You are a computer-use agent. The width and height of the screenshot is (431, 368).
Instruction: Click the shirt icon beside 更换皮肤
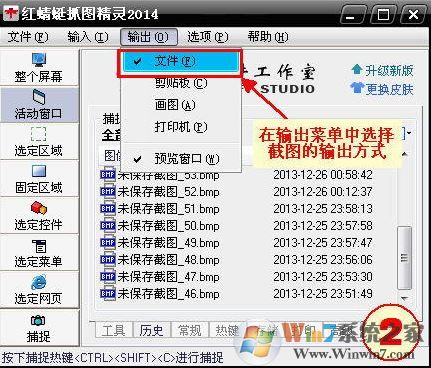tap(357, 88)
